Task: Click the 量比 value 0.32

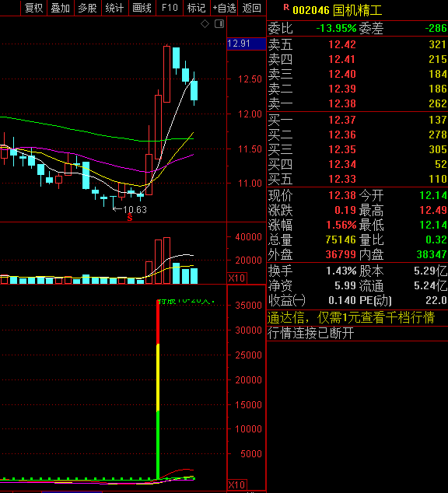Action: (436, 240)
